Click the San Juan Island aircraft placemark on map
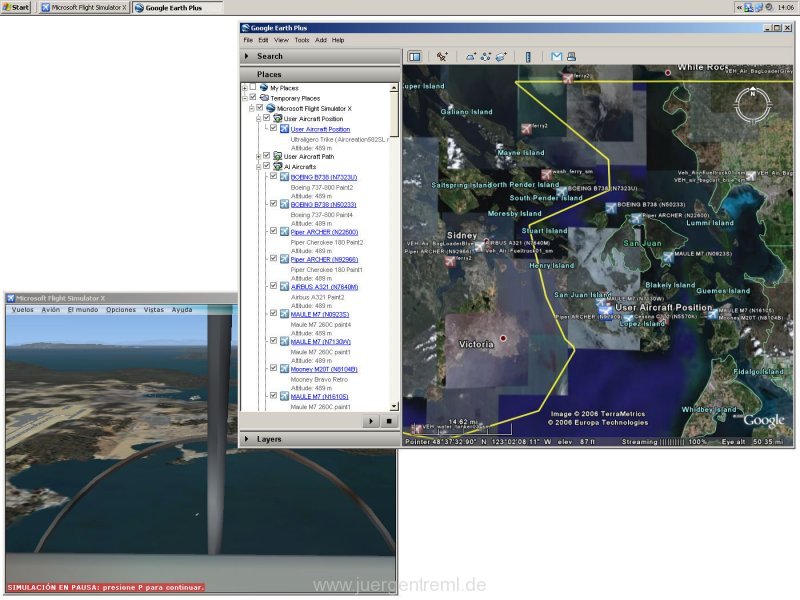Screen dimensions: 800x600 pyautogui.click(x=603, y=304)
